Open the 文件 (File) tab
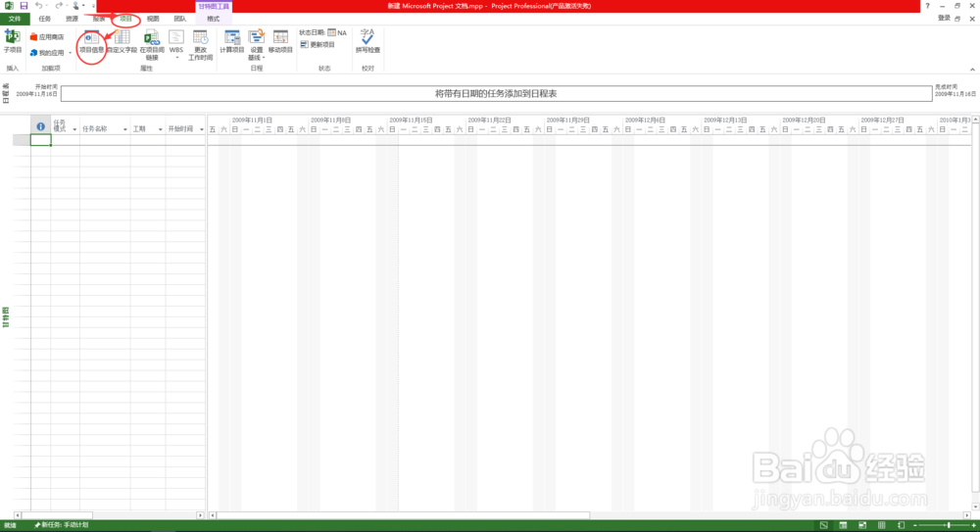 [15, 19]
